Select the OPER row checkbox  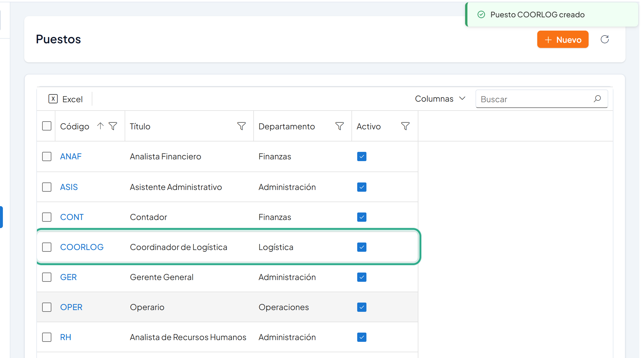pyautogui.click(x=47, y=307)
